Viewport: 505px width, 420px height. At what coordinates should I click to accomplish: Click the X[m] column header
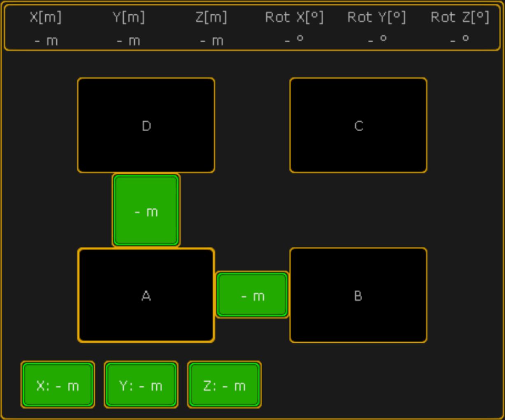(46, 17)
